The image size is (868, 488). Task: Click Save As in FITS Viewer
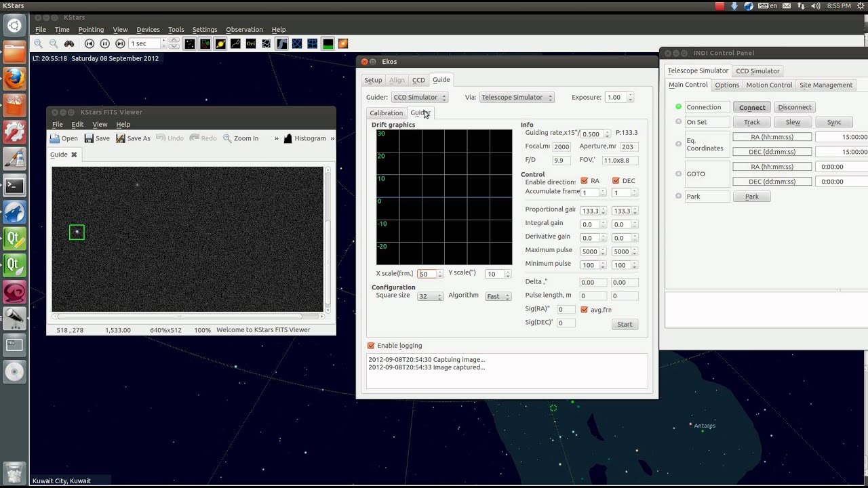[133, 138]
